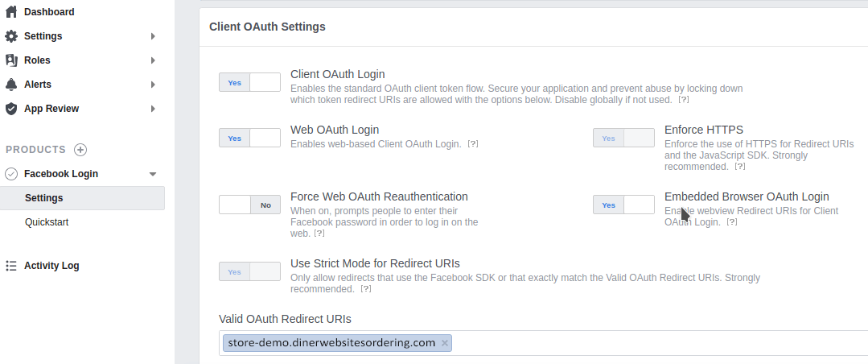
Task: Click the Dashboard house icon
Action: click(x=11, y=11)
